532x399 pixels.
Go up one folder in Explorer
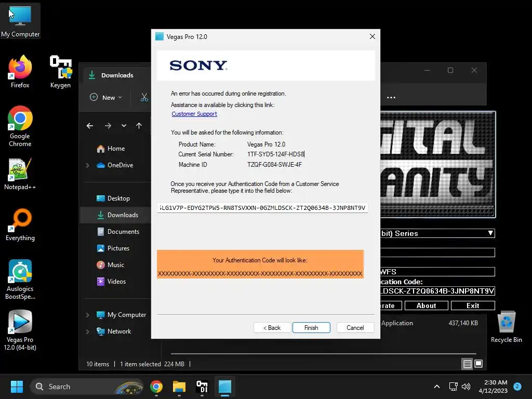(x=139, y=126)
